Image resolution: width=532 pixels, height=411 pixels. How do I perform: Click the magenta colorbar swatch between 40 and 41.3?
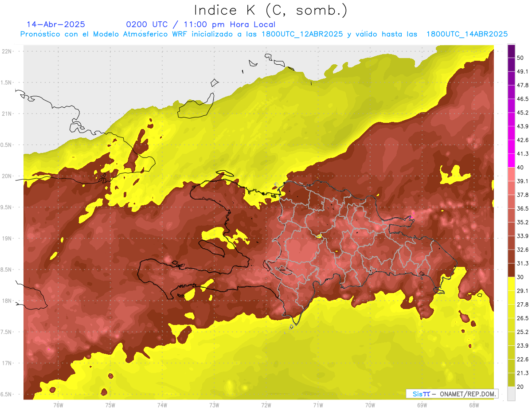511,160
